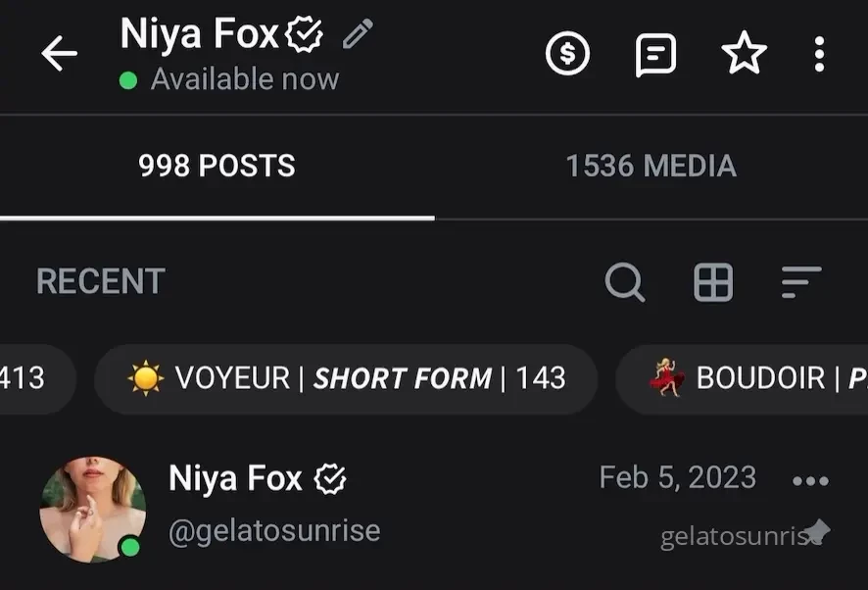
Task: Open the vertical three-dot header menu
Action: pyautogui.click(x=819, y=54)
